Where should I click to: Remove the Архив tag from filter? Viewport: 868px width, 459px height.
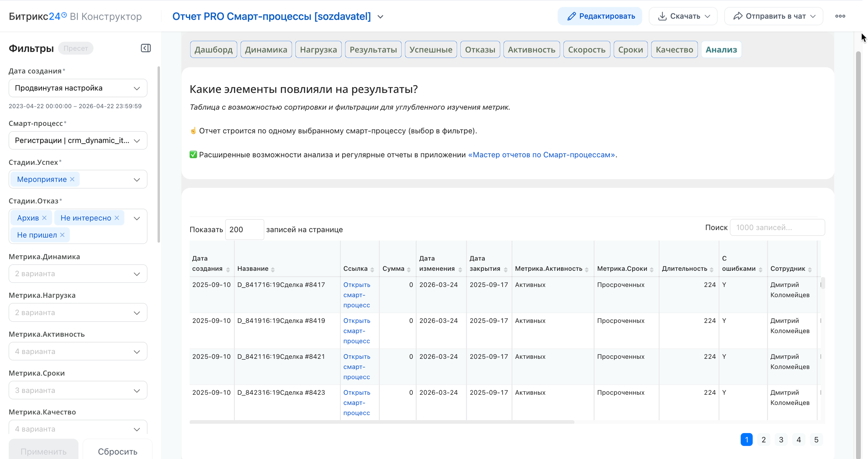tap(44, 218)
